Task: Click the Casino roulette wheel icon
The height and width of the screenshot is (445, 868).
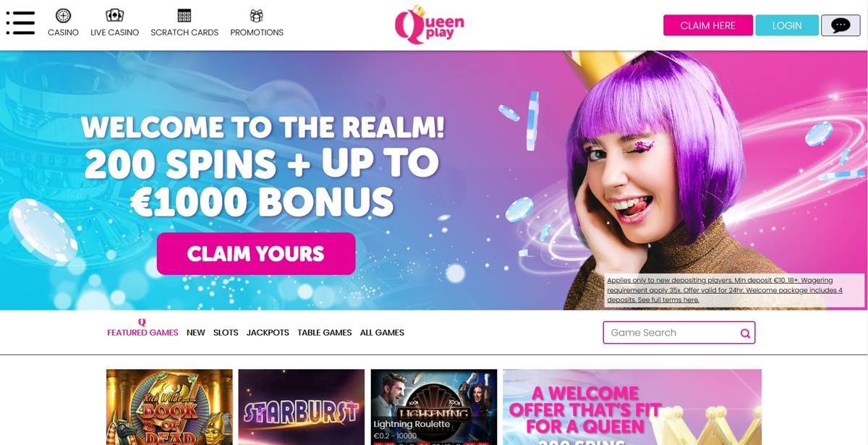Action: [63, 16]
